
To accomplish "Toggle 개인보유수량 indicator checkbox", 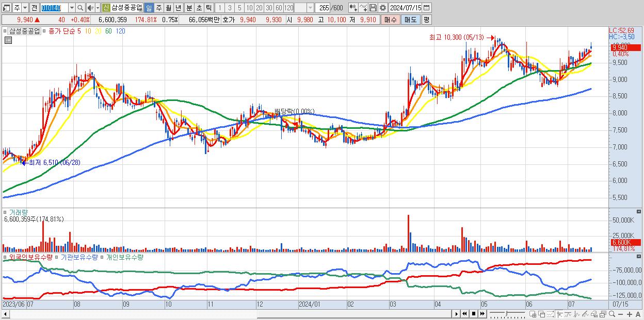I will pyautogui.click(x=102, y=257).
